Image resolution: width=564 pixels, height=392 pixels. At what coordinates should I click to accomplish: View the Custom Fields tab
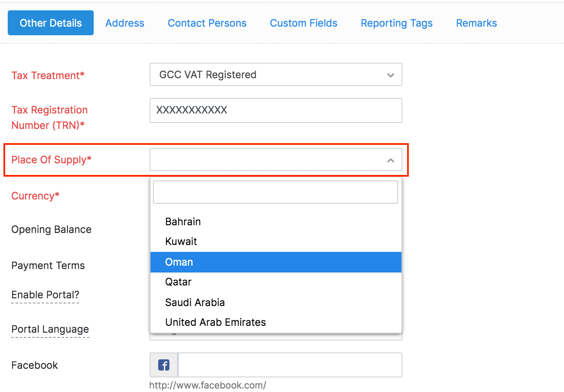pos(303,23)
